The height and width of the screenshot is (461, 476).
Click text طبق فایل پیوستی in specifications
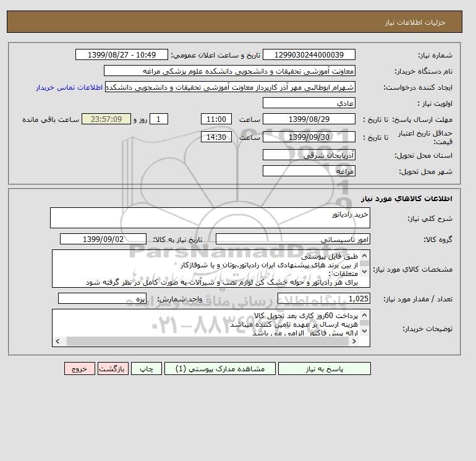pyautogui.click(x=329, y=256)
